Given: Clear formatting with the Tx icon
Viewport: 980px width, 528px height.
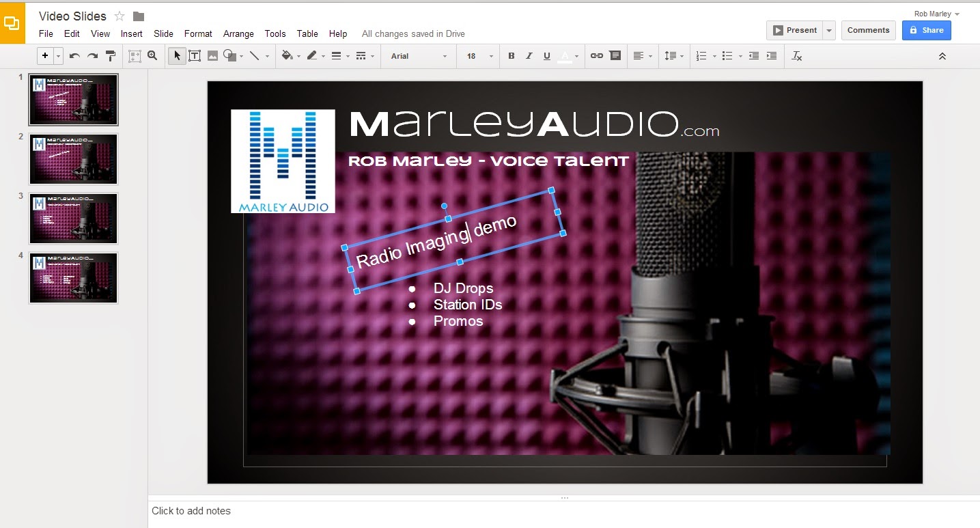Looking at the screenshot, I should 796,56.
